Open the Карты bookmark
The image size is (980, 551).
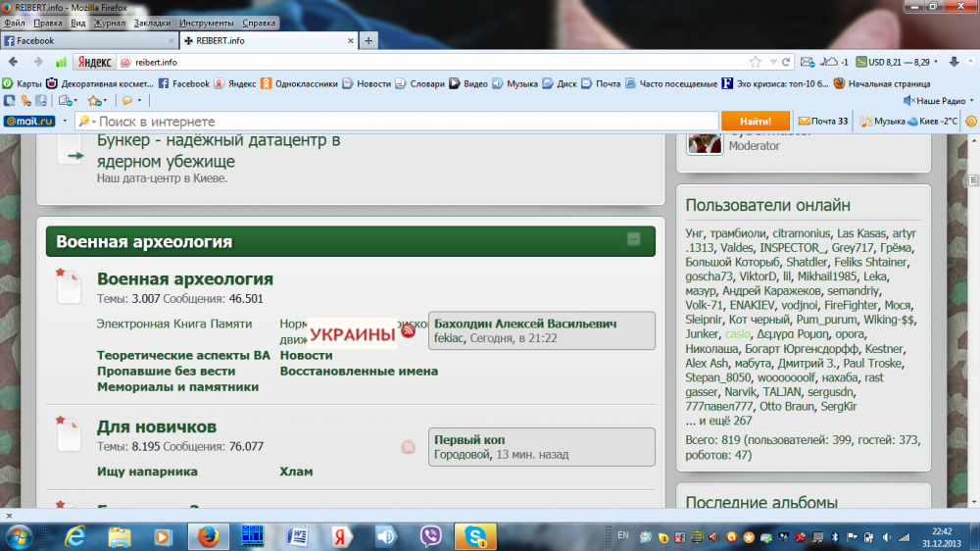[x=22, y=83]
